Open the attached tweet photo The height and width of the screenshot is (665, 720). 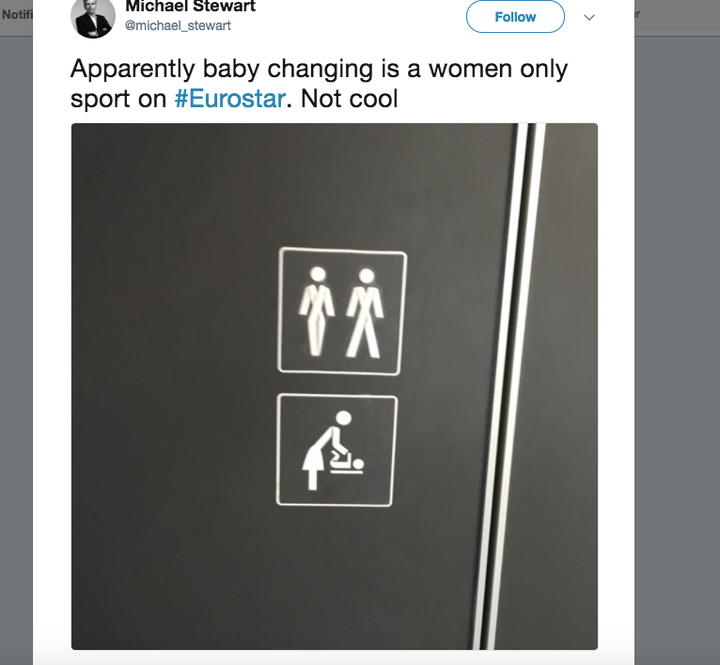(334, 386)
